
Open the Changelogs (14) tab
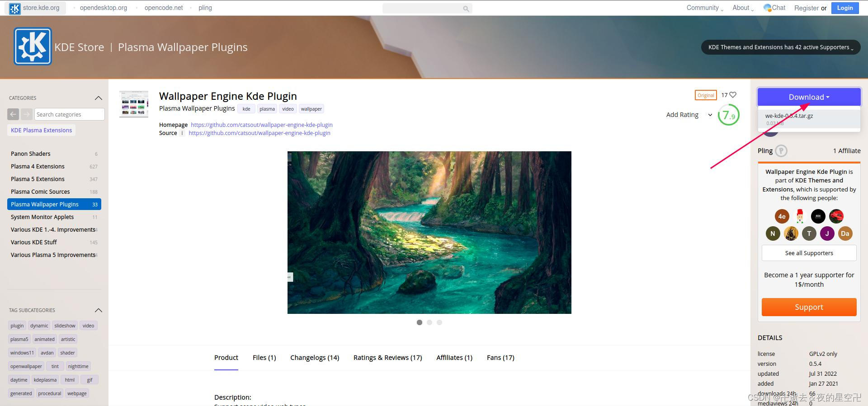[x=315, y=358]
